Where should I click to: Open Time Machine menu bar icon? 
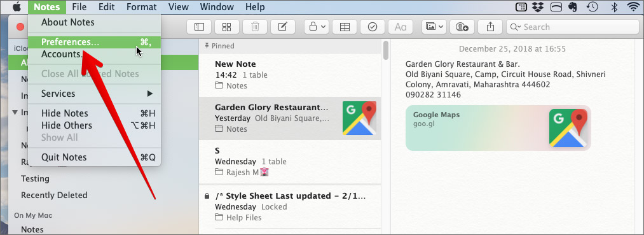[593, 7]
